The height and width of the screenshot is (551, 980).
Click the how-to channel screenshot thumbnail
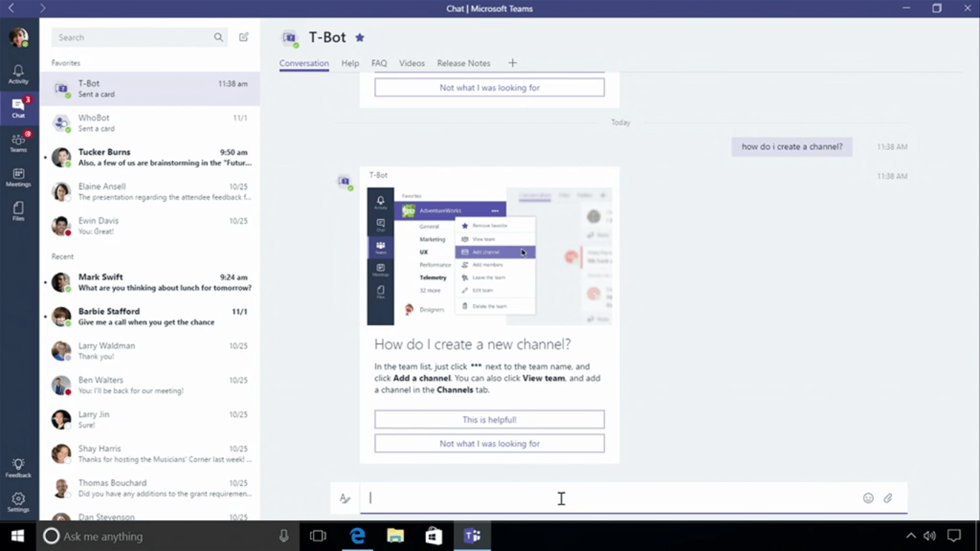(x=489, y=257)
